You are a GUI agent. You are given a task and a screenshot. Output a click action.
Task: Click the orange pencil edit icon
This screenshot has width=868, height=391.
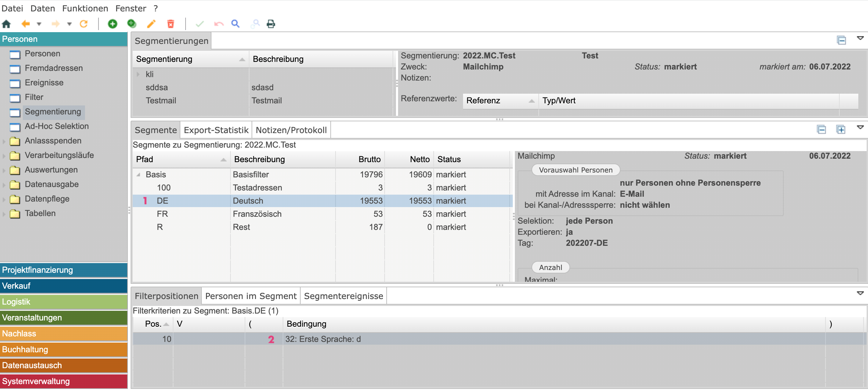[x=151, y=24]
